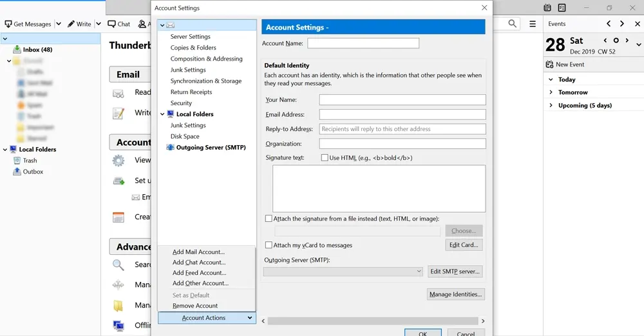Open the Outgoing Server (SMTP) combo box
Image resolution: width=644 pixels, height=336 pixels.
pos(343,272)
